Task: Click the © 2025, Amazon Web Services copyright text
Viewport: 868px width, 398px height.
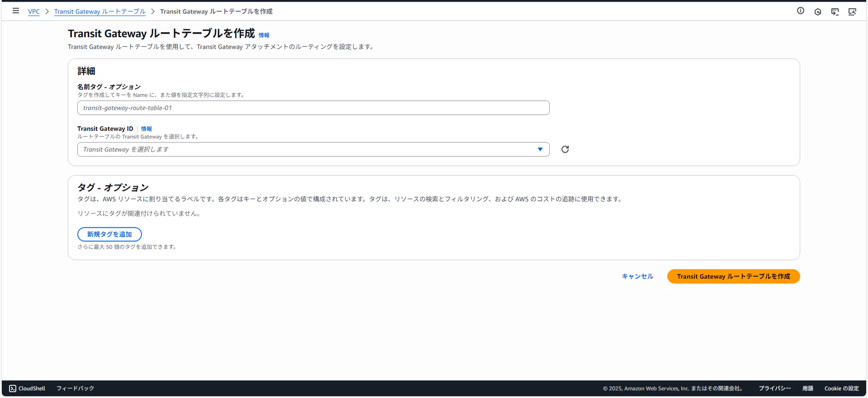Action: pos(674,389)
